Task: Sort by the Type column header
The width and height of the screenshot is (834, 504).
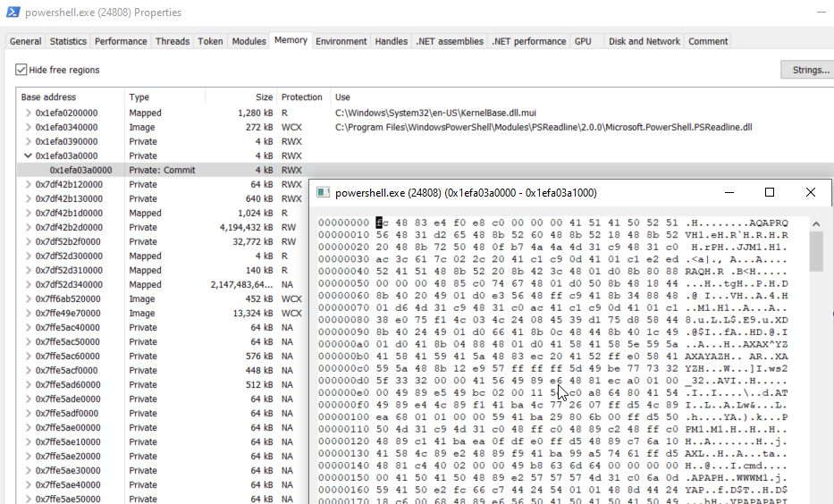Action: [x=164, y=97]
